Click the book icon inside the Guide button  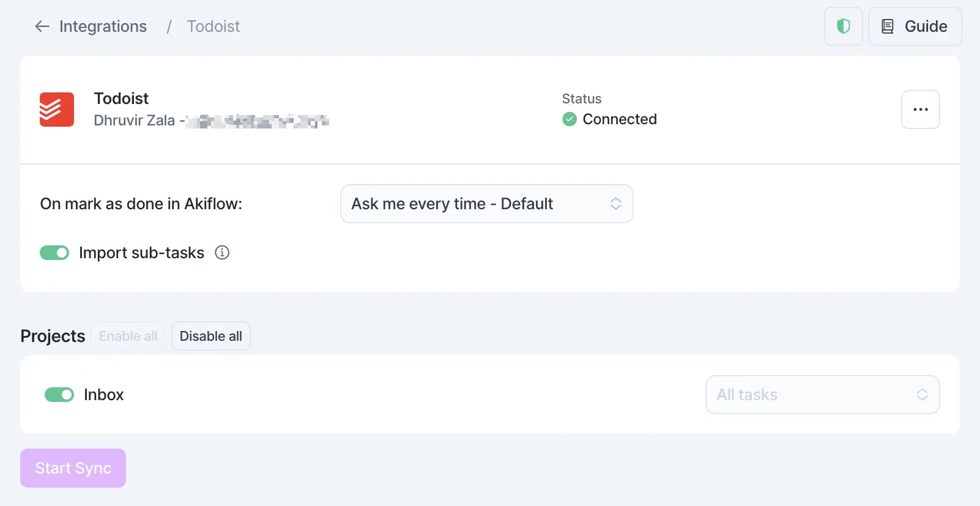click(x=888, y=26)
